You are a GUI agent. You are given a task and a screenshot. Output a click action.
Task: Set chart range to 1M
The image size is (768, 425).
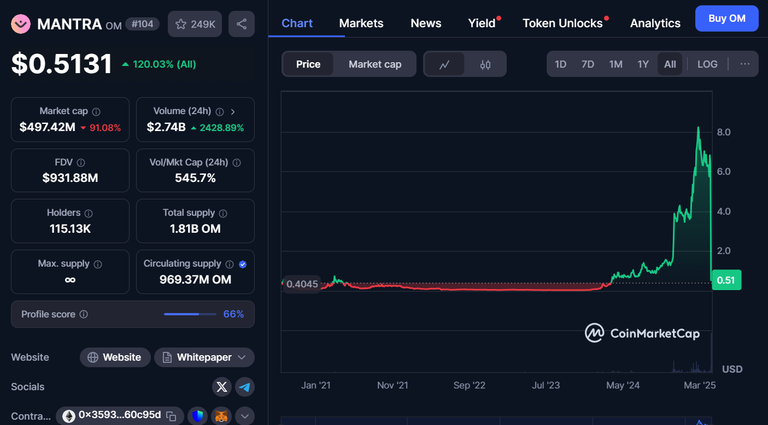pyautogui.click(x=616, y=64)
